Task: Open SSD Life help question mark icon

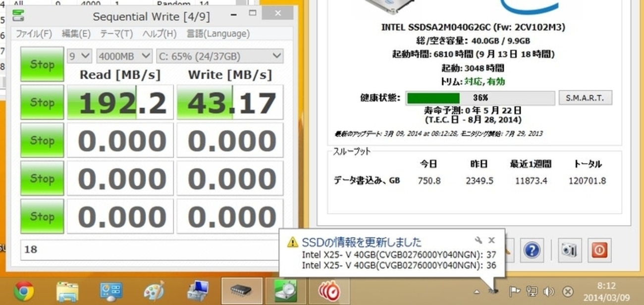Action: click(x=532, y=250)
